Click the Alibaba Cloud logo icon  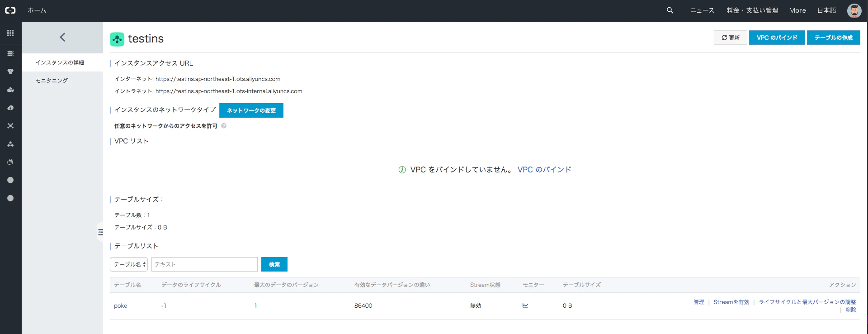pos(10,10)
